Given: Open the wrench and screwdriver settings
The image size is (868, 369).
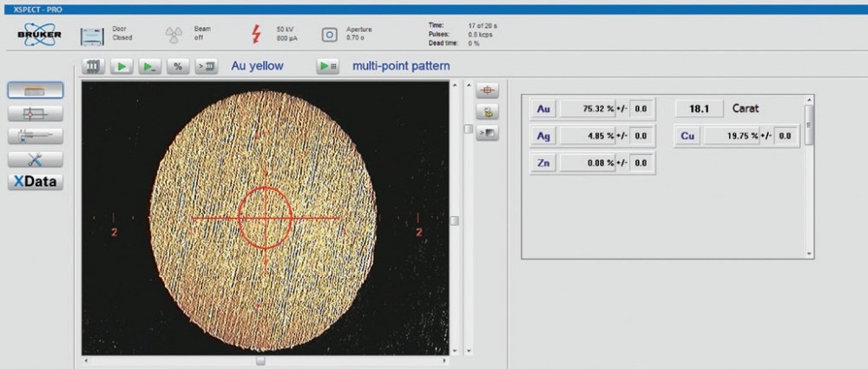Looking at the screenshot, I should coord(36,159).
